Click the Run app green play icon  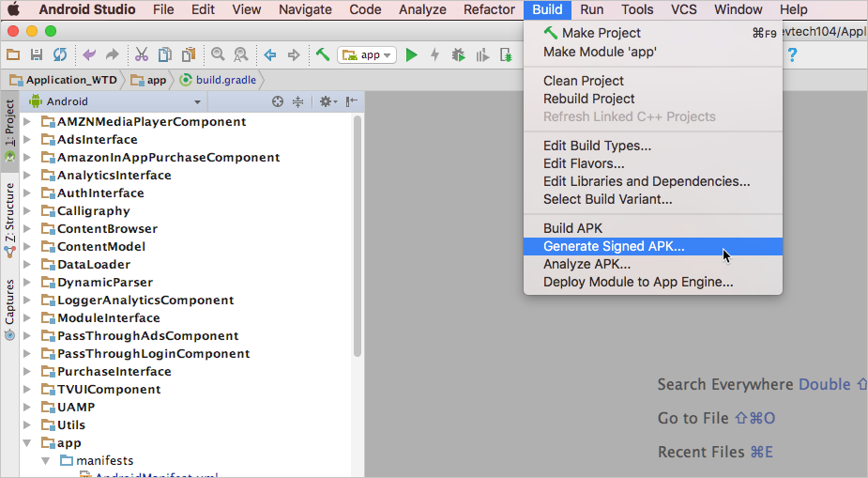click(x=411, y=55)
